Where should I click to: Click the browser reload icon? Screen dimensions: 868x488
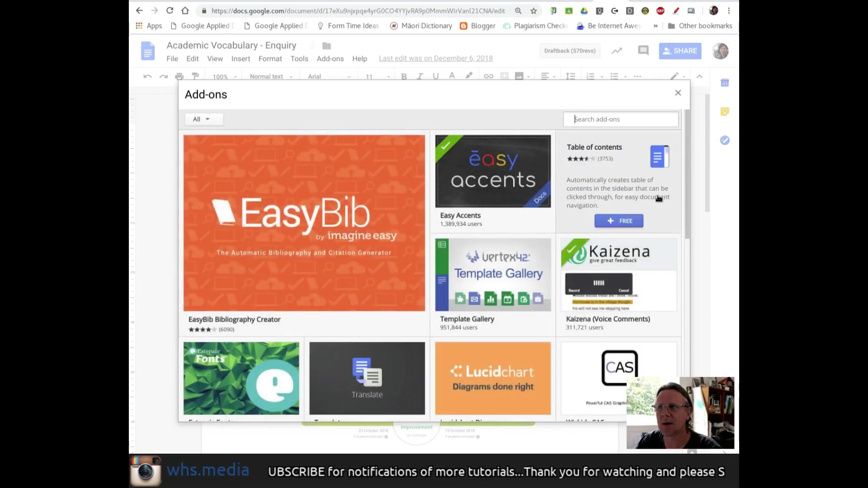(170, 10)
